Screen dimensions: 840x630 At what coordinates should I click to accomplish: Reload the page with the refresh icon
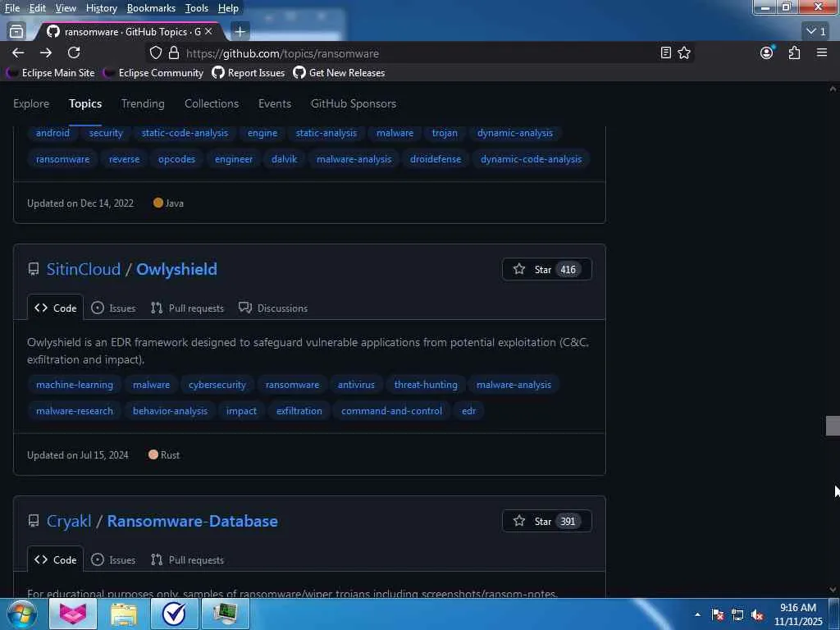(x=74, y=52)
